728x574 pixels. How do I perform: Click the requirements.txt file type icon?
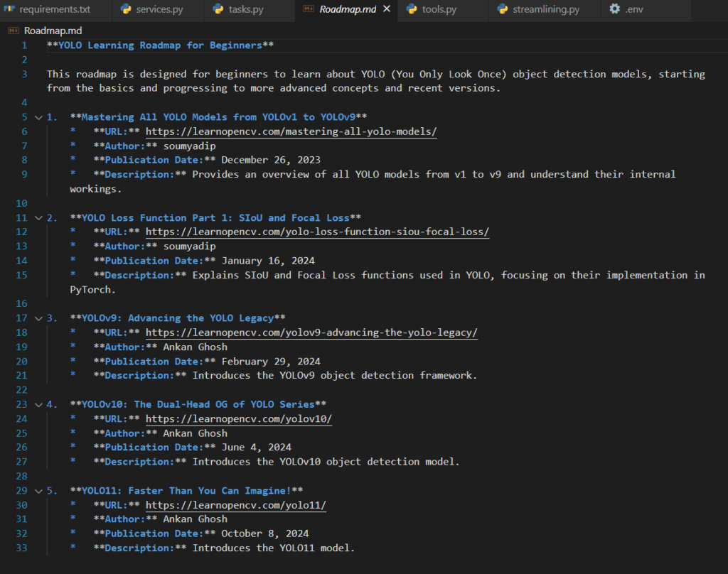(x=9, y=10)
